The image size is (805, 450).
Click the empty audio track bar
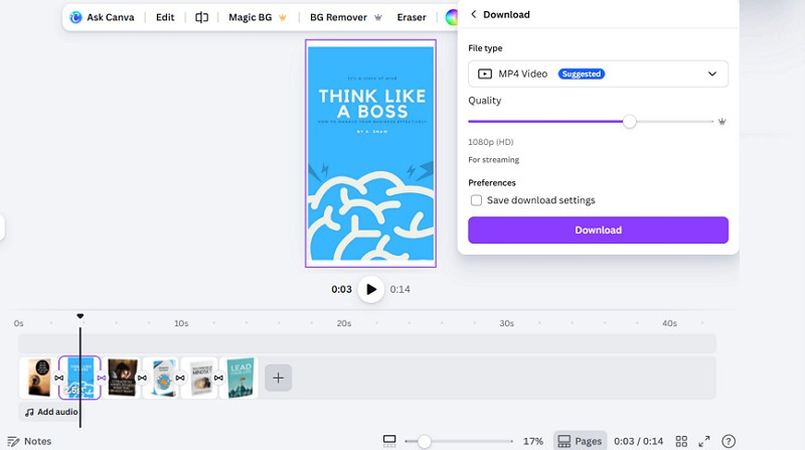point(367,343)
